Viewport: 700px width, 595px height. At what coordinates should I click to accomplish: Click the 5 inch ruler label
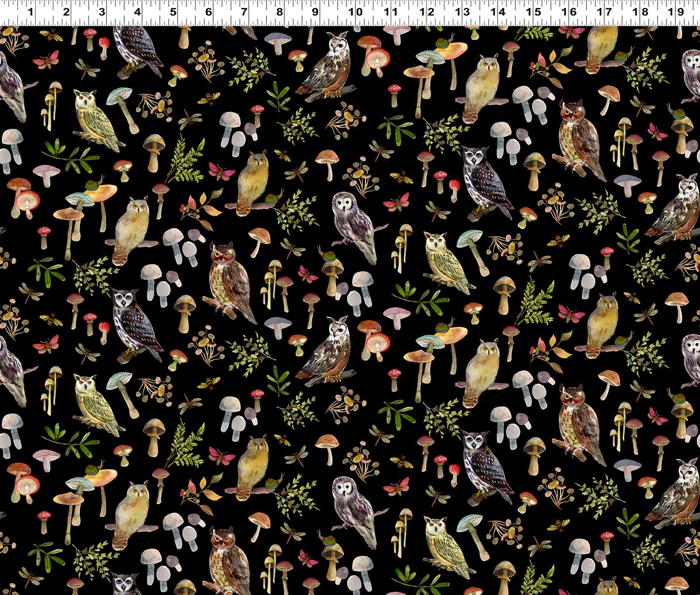click(x=173, y=12)
